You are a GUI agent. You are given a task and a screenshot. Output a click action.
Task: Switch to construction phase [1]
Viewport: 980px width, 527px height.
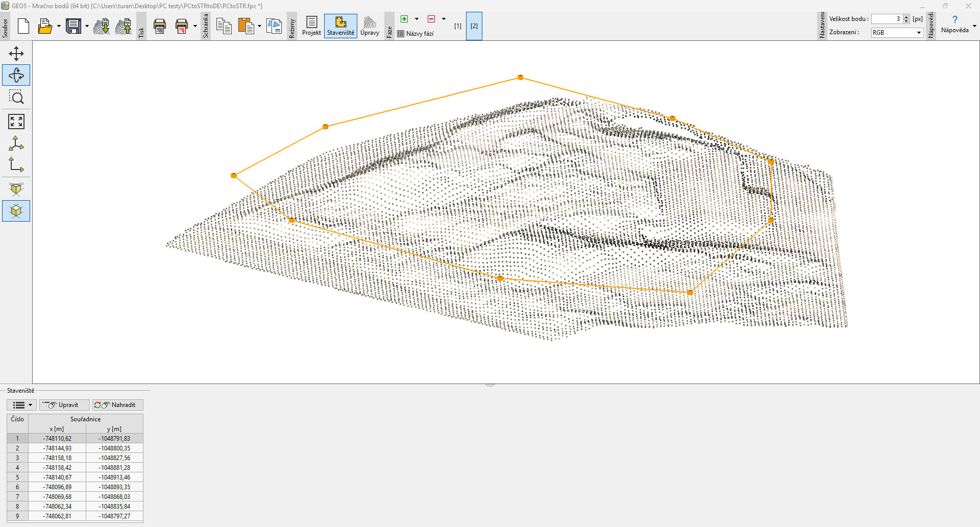click(458, 26)
